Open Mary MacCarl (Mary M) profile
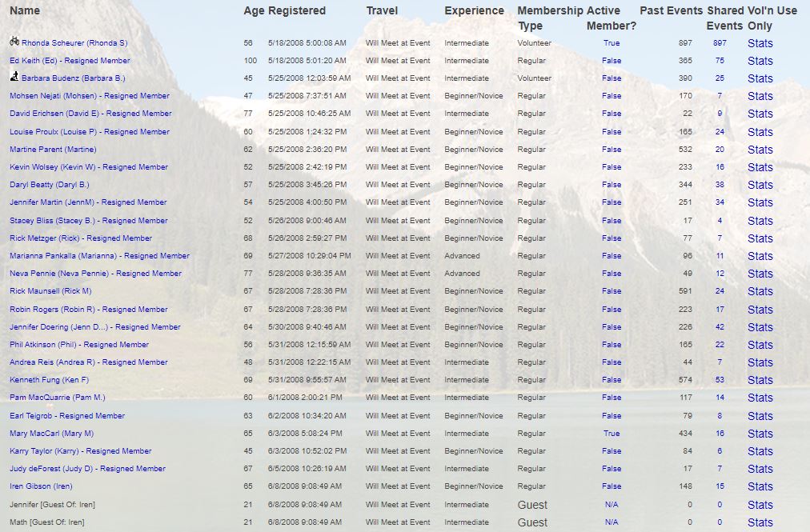The height and width of the screenshot is (532, 810). 51,434
